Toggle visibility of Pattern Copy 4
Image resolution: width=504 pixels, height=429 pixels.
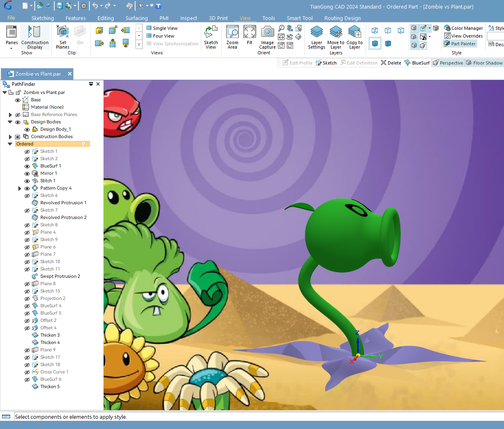coord(27,188)
